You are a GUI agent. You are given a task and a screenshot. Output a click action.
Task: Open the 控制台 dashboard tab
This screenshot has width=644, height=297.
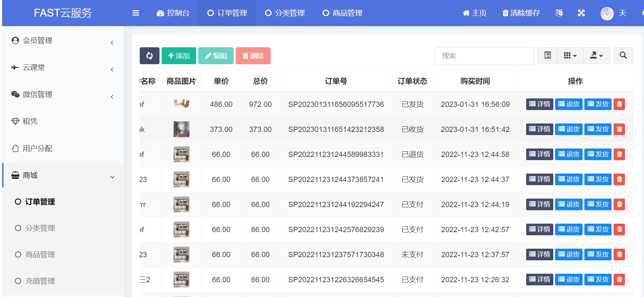coord(173,13)
